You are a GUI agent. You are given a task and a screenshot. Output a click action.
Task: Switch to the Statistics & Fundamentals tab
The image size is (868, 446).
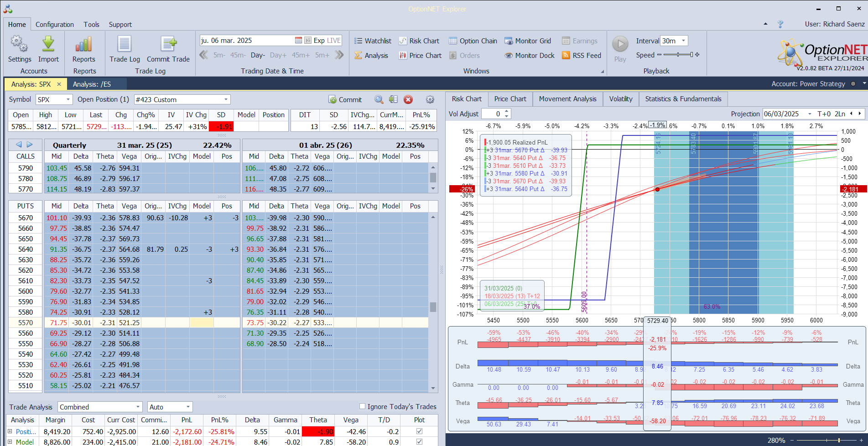click(683, 99)
